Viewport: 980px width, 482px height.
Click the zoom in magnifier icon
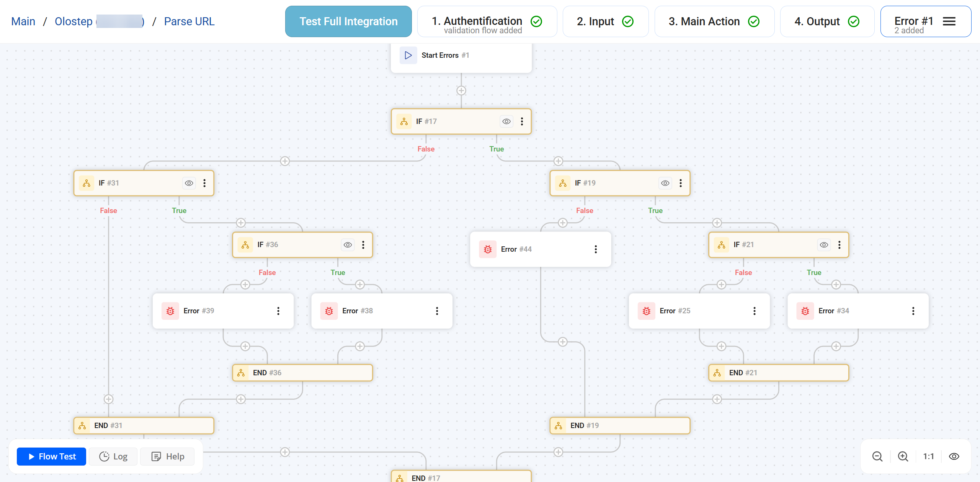pos(903,456)
